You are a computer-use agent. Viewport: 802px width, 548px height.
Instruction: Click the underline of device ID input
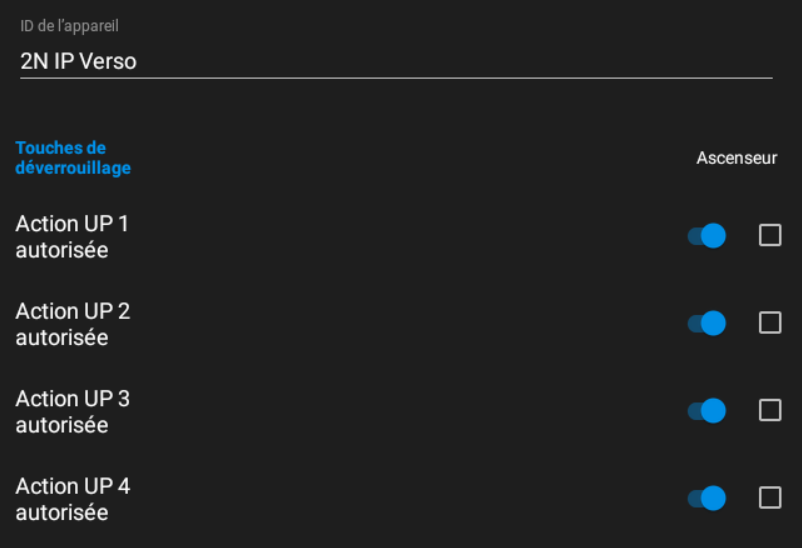point(396,78)
